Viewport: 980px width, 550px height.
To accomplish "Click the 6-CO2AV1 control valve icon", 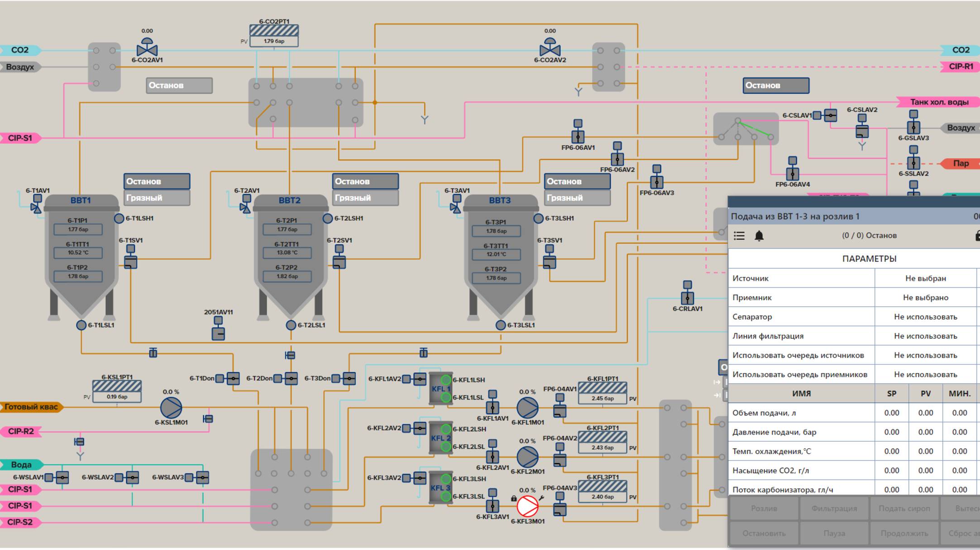I will coord(147,48).
